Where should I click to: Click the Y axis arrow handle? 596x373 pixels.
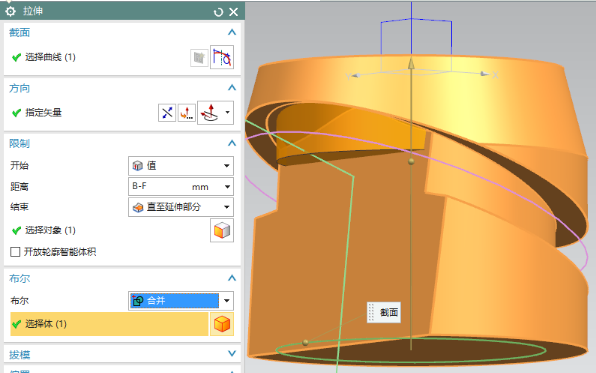356,76
